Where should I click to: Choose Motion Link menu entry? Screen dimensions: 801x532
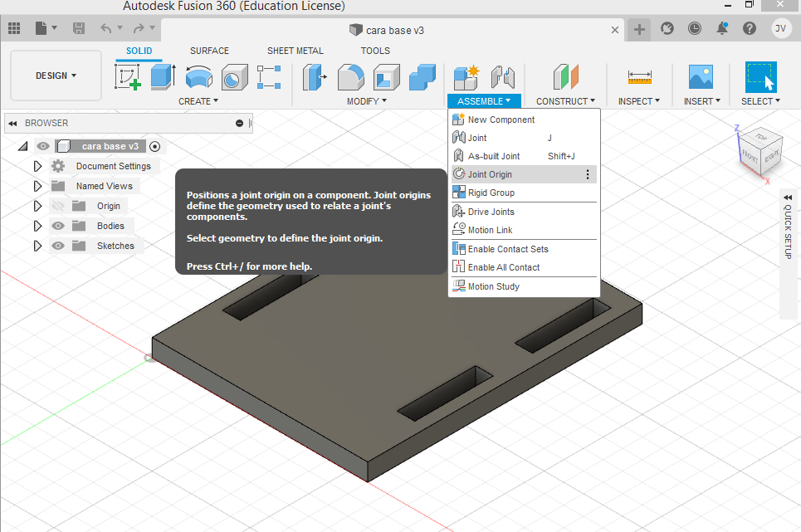pos(523,230)
